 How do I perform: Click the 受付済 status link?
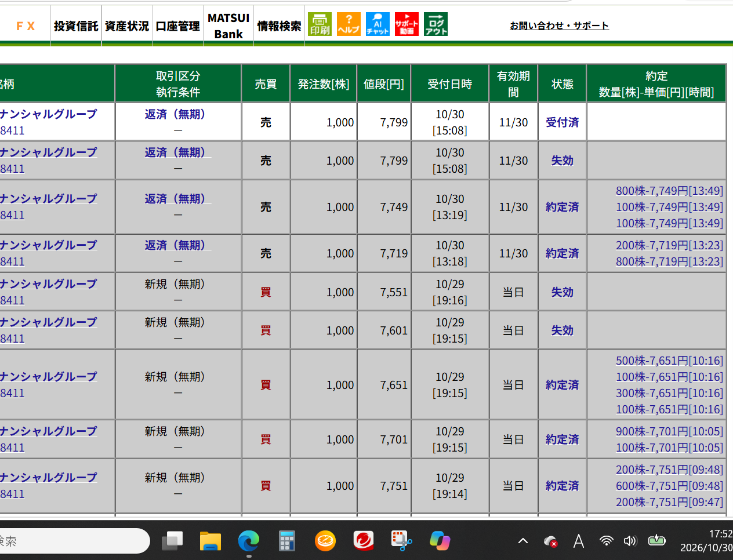(x=563, y=122)
